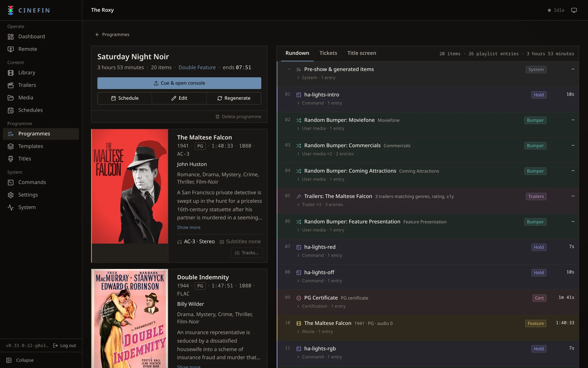The height and width of the screenshot is (368, 588).
Task: Click the playlist icon for Pre-show items
Action: tap(299, 69)
